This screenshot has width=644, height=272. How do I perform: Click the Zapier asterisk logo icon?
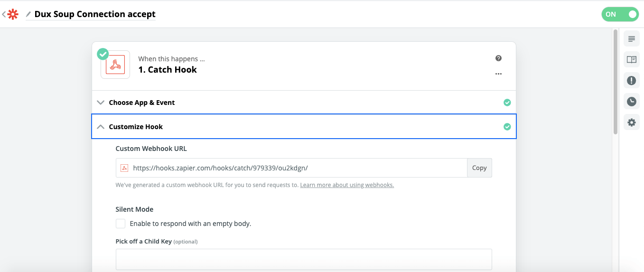[x=13, y=14]
